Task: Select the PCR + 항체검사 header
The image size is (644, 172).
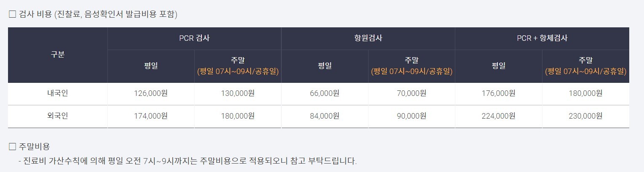Action: [x=542, y=38]
